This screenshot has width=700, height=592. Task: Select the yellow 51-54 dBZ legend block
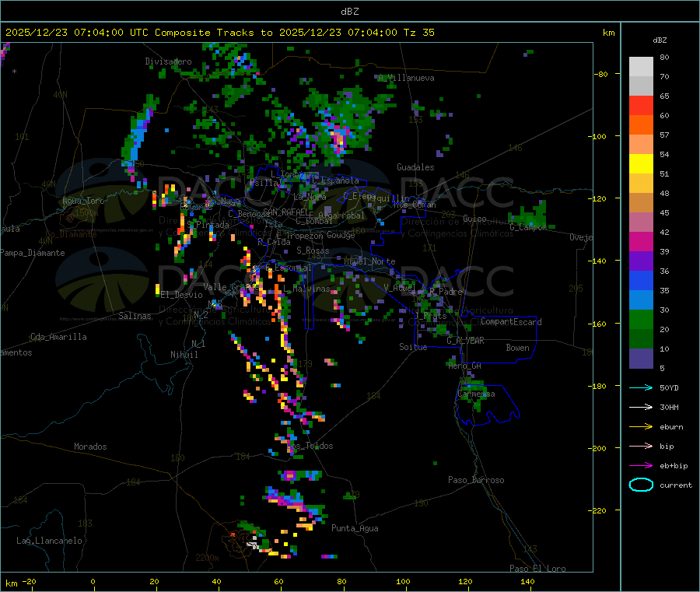coord(641,164)
